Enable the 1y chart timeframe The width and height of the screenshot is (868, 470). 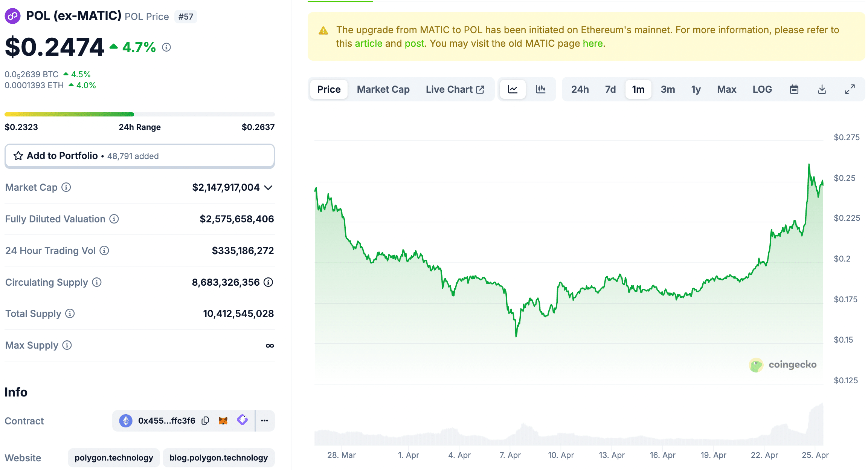click(x=696, y=89)
